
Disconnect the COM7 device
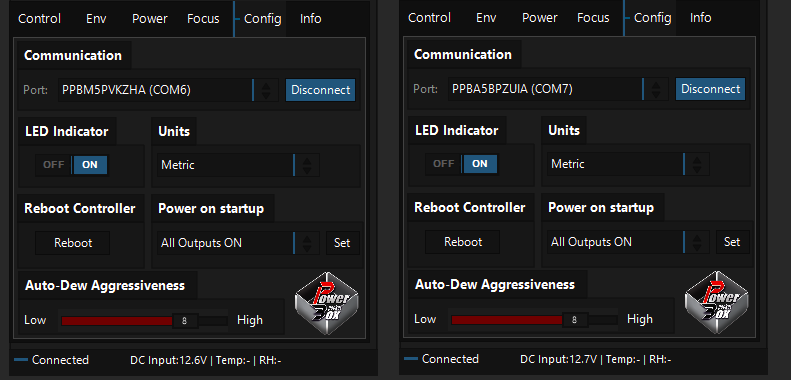coord(711,89)
